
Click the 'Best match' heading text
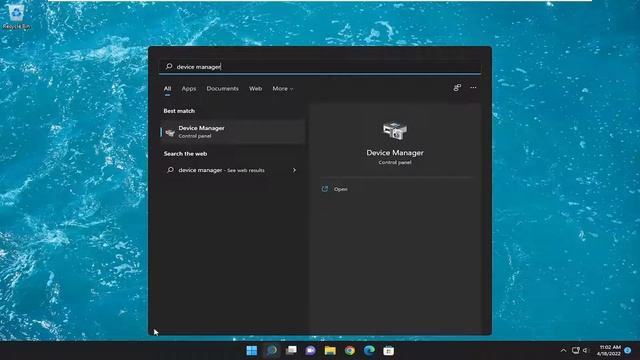point(179,111)
